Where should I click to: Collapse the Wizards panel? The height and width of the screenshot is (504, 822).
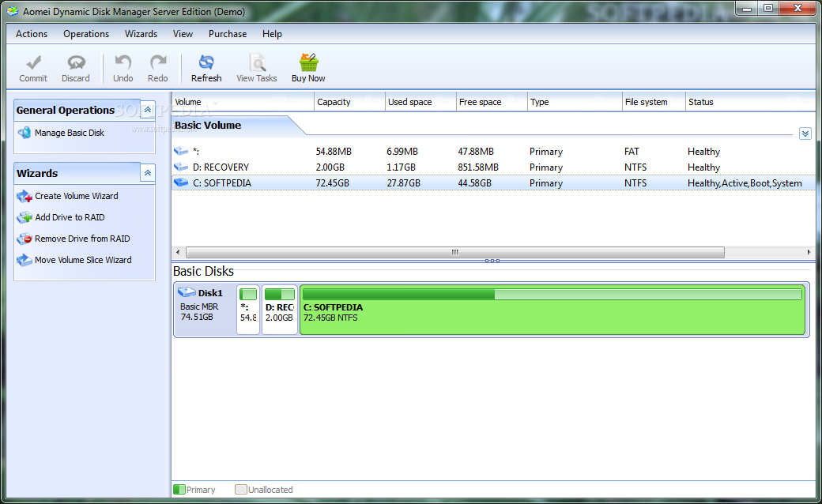tap(147, 173)
